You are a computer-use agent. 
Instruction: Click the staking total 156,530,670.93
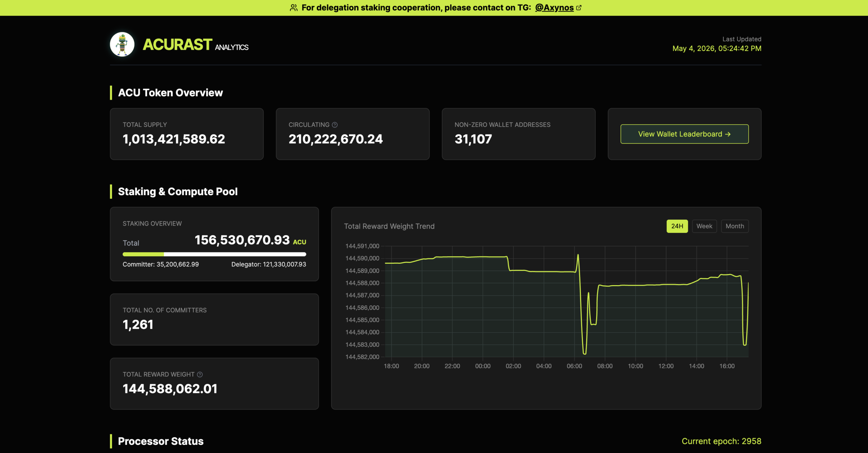[x=242, y=240]
